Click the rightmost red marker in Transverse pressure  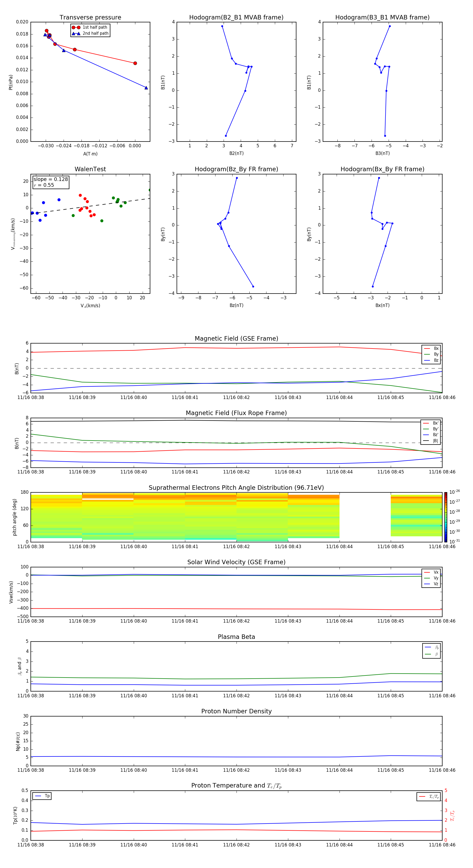135,63
